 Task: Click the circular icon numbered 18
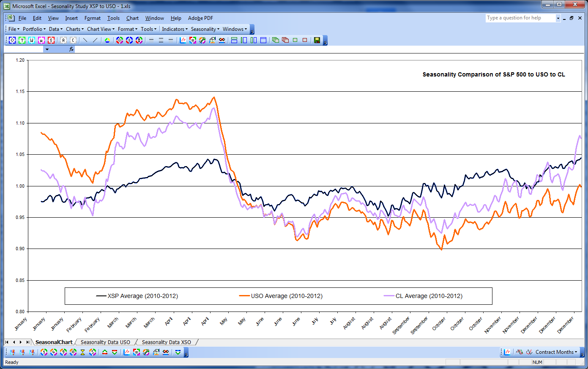click(x=73, y=352)
